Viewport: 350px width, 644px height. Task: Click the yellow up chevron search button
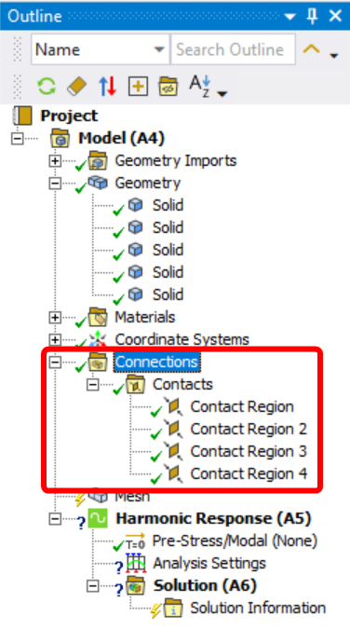(x=311, y=49)
